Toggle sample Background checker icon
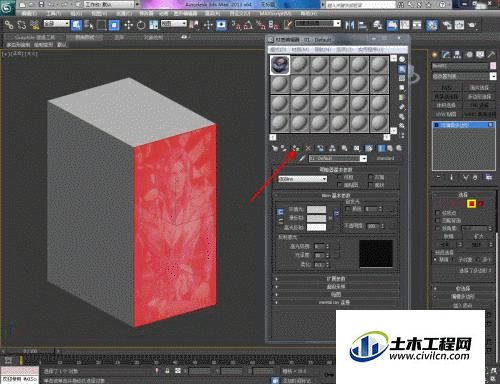500x384 pixels. pos(402,78)
